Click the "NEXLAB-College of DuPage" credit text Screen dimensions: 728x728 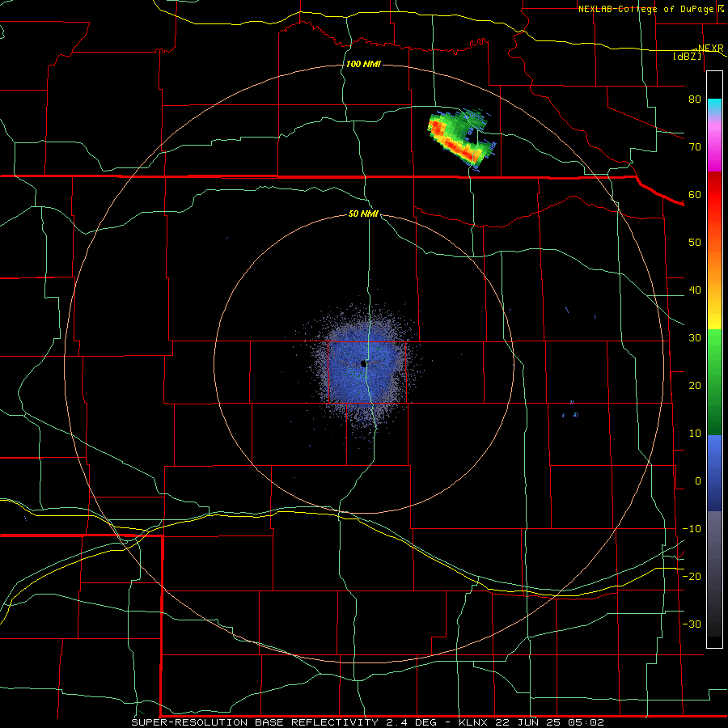[647, 9]
